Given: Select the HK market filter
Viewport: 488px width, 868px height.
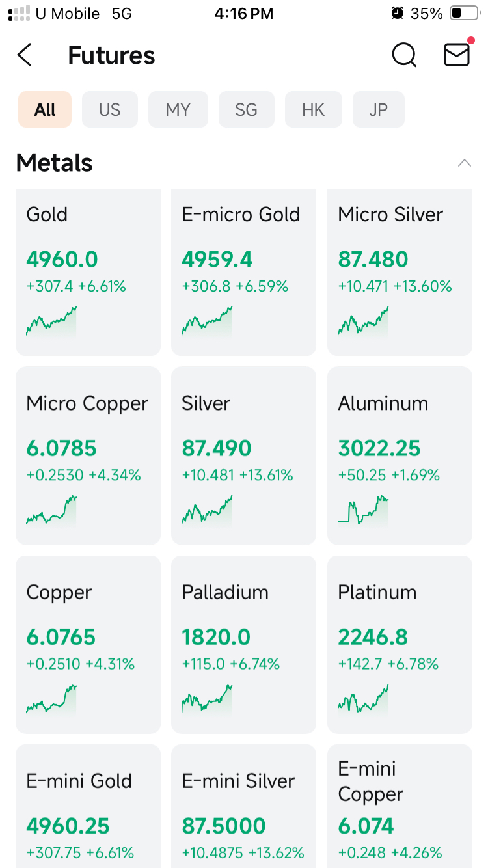Looking at the screenshot, I should pyautogui.click(x=314, y=109).
